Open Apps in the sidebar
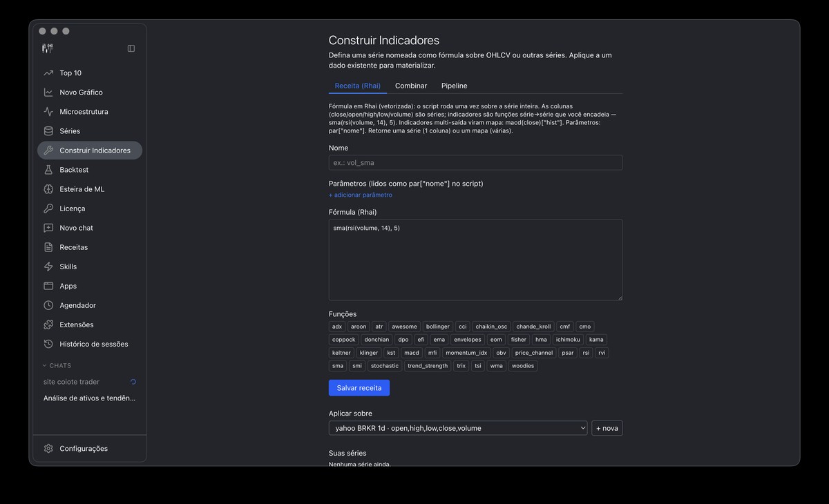 90,286
